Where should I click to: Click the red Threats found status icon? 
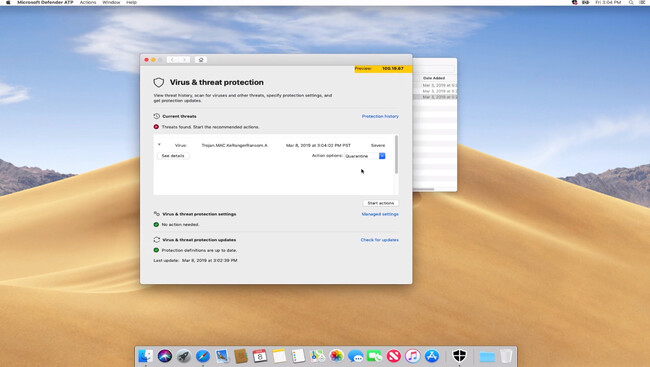pyautogui.click(x=156, y=127)
